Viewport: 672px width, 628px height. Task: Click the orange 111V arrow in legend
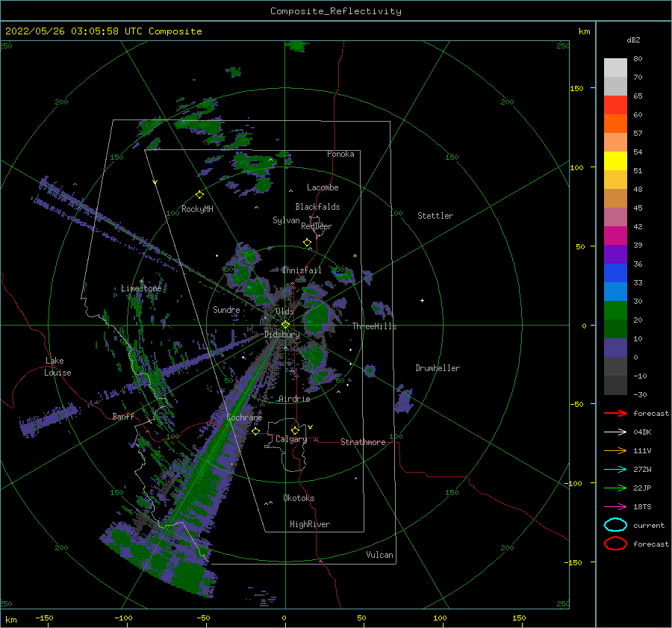(615, 450)
